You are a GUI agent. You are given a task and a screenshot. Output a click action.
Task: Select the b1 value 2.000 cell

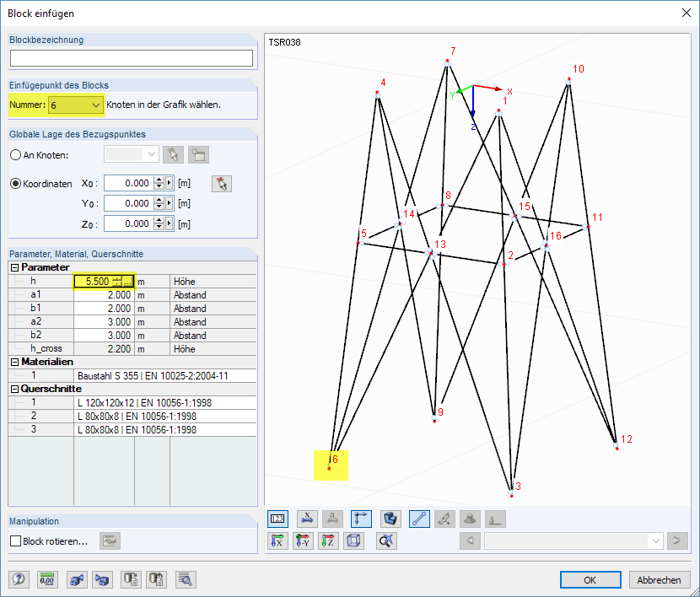104,309
